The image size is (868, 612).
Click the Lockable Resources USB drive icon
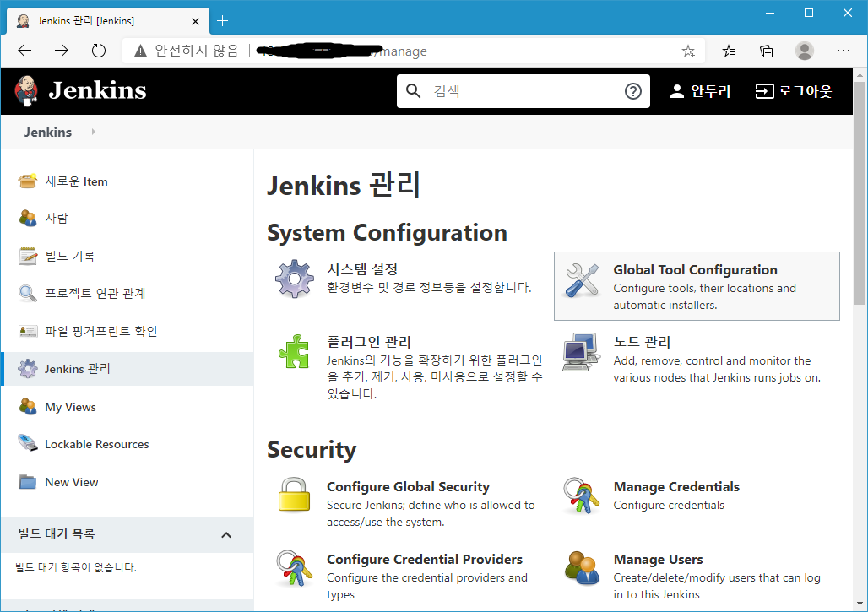point(28,444)
